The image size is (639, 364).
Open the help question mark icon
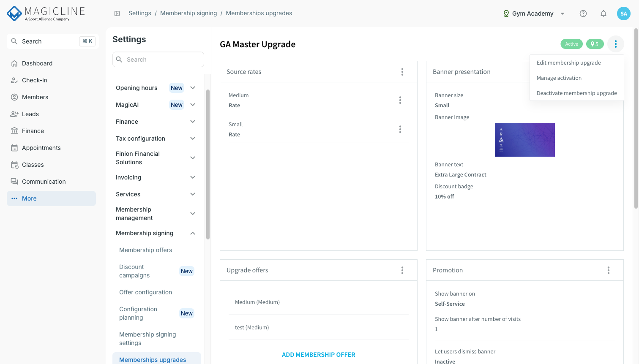point(583,14)
